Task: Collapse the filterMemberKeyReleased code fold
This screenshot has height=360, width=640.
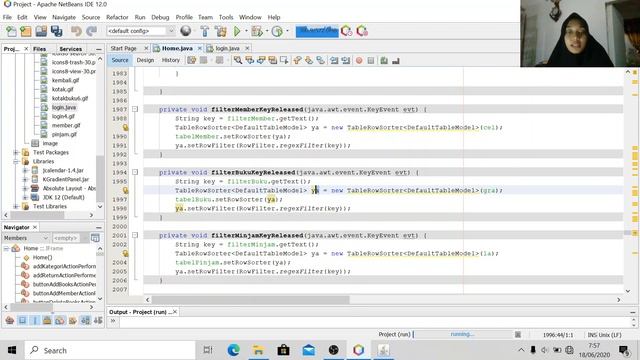Action: [x=135, y=109]
